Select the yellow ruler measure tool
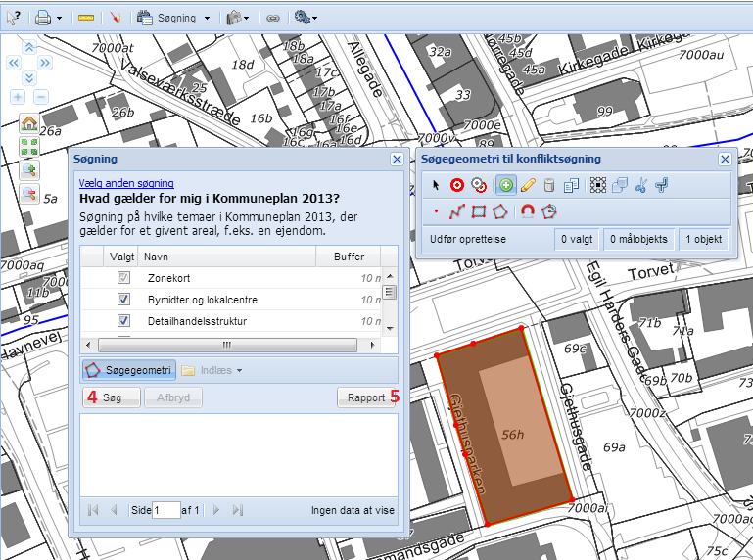 [85, 18]
